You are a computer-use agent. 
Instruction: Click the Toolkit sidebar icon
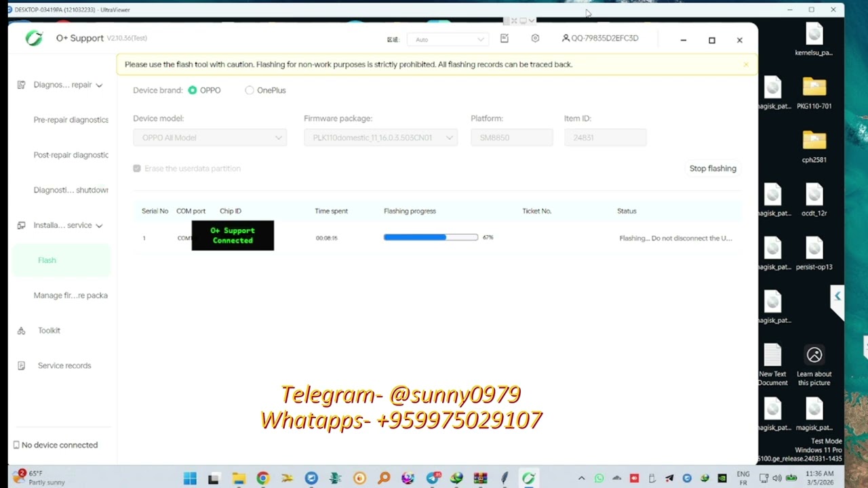pyautogui.click(x=21, y=331)
